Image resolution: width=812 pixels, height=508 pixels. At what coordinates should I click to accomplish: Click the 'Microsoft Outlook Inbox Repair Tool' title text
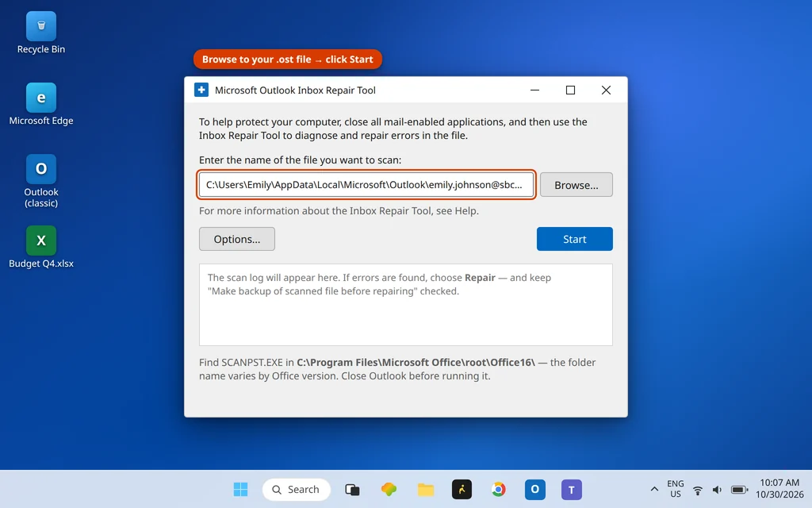pyautogui.click(x=295, y=90)
